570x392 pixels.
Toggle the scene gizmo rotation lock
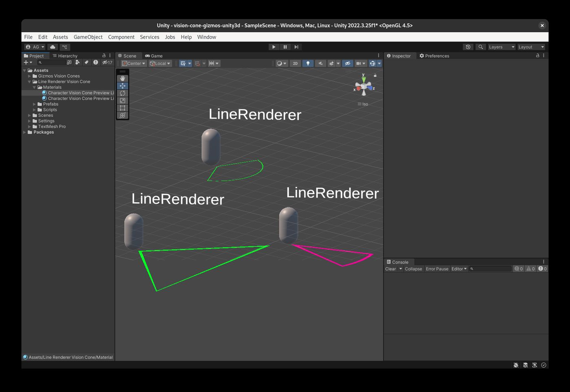coord(375,75)
